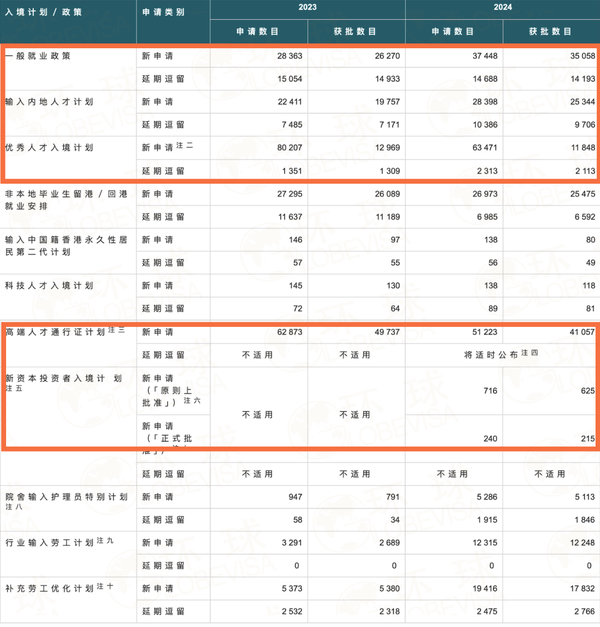Select the 一般就业政策 row label
The image size is (600, 627).
click(38, 56)
